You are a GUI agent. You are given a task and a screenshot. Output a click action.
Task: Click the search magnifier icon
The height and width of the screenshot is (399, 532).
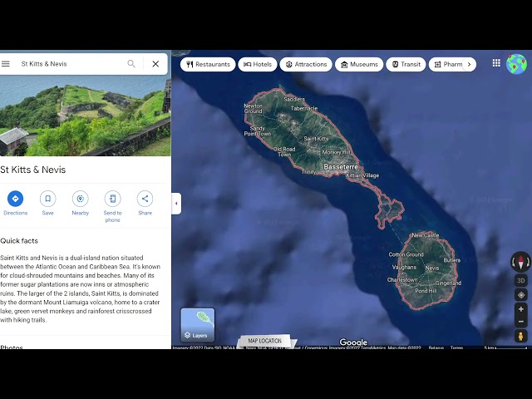tap(131, 64)
